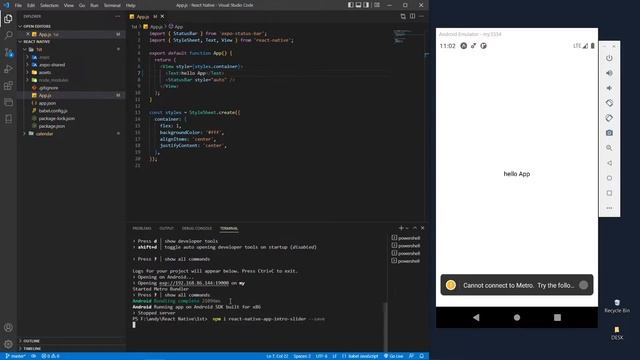The height and width of the screenshot is (360, 640).
Task: Close the terminal panel
Action: coord(422,228)
